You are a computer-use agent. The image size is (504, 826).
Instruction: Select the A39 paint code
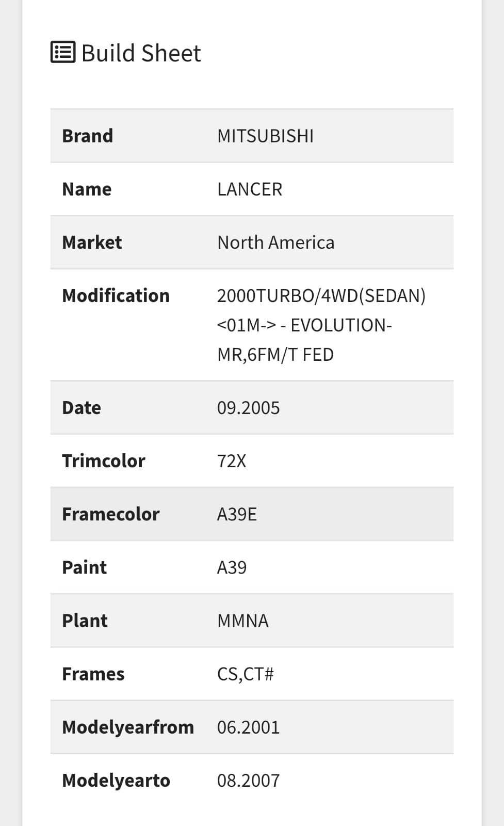pyautogui.click(x=232, y=567)
